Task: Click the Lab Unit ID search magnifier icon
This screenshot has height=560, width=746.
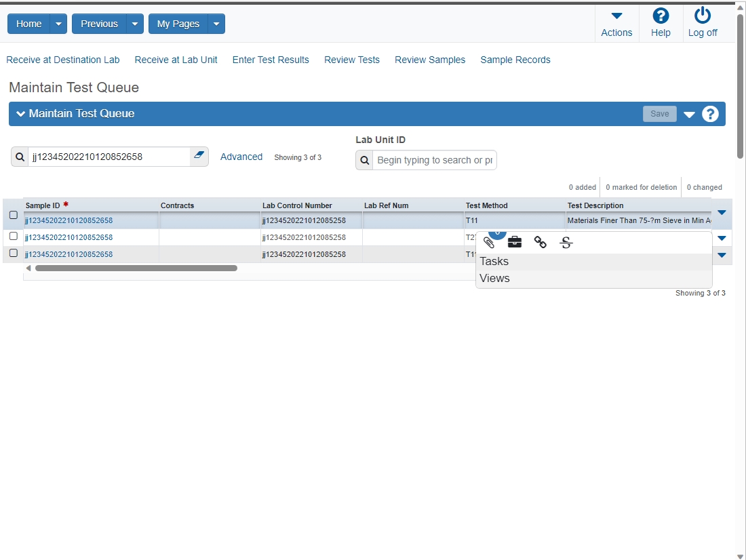Action: point(364,161)
